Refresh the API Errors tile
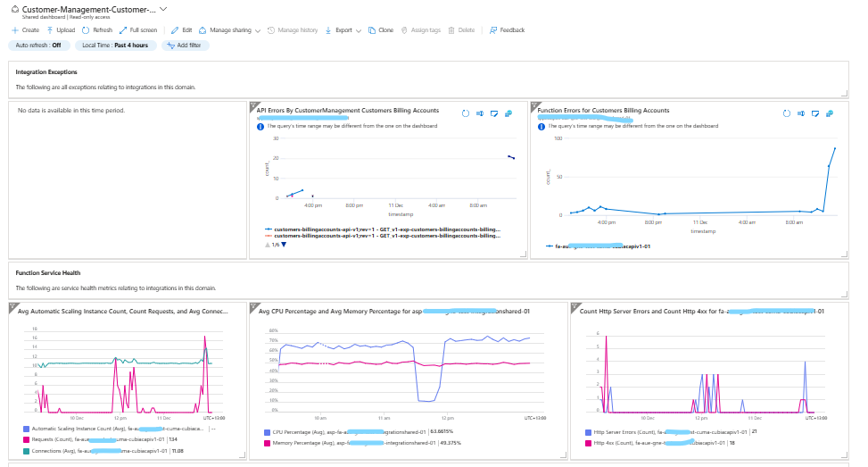The width and height of the screenshot is (868, 467). [466, 113]
